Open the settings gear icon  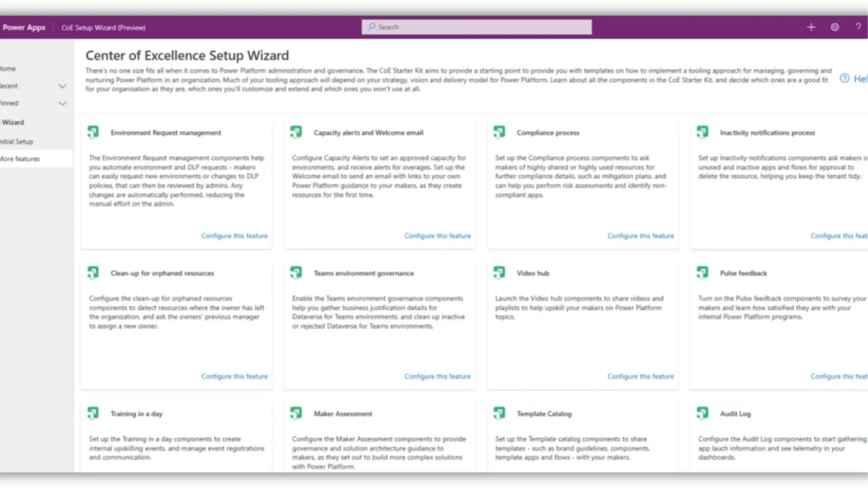click(835, 27)
